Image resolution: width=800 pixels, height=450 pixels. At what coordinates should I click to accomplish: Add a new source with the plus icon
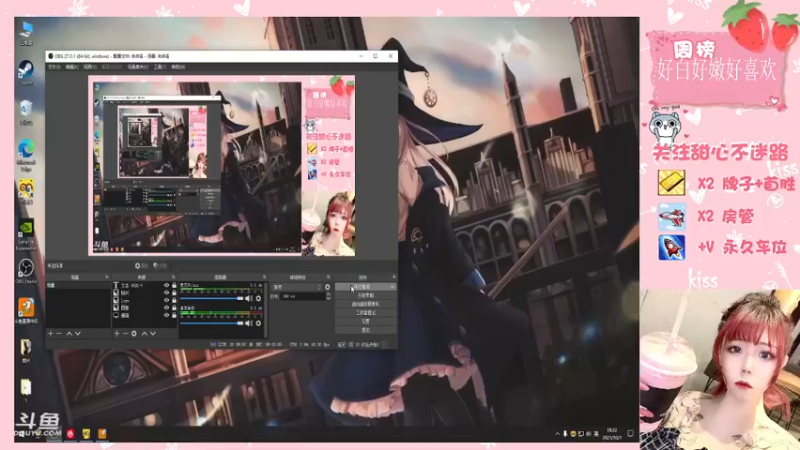click(117, 334)
